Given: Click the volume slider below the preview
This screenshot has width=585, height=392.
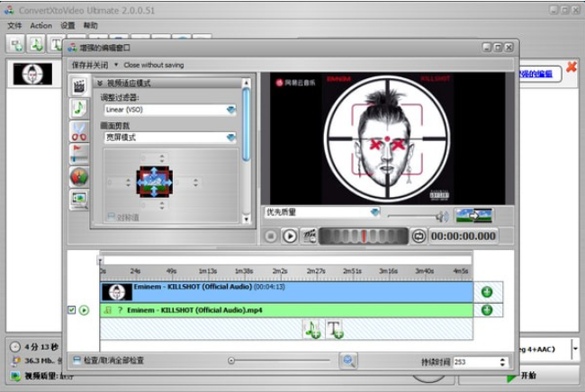Looking at the screenshot, I should point(411,216).
